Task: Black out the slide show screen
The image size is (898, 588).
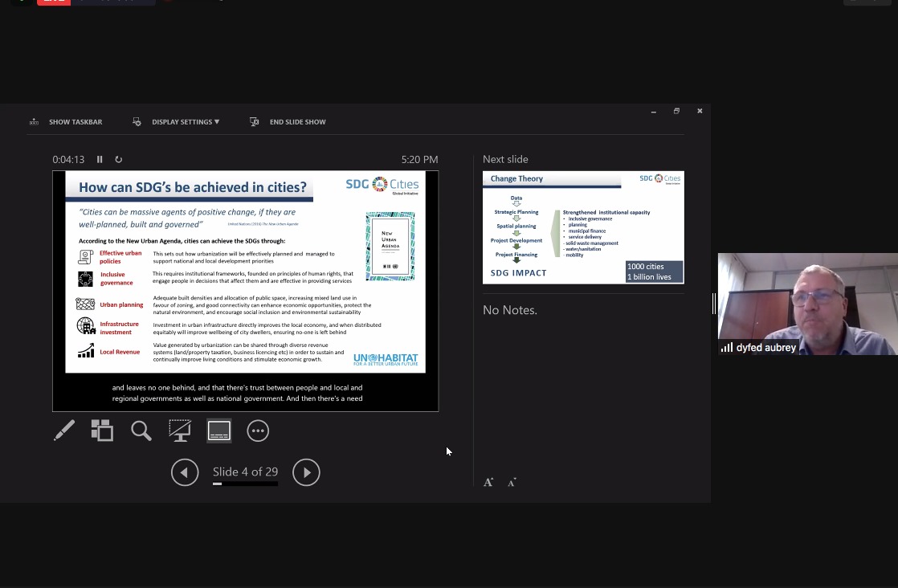Action: pyautogui.click(x=180, y=431)
